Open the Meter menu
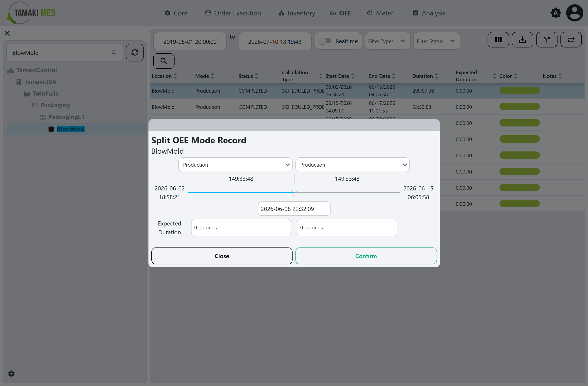This screenshot has width=588, height=386. pos(380,13)
